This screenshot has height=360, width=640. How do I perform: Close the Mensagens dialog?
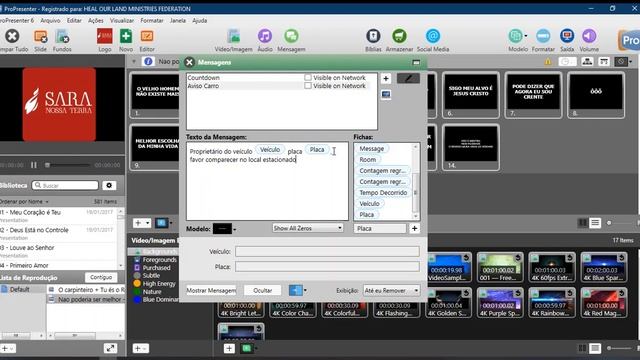[189, 62]
